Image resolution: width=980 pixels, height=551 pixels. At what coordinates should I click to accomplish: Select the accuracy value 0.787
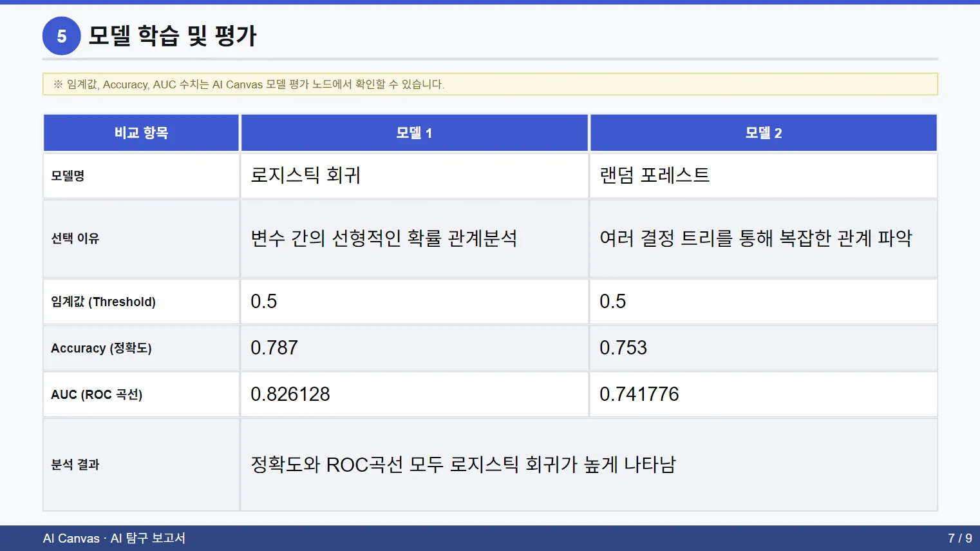click(x=274, y=348)
